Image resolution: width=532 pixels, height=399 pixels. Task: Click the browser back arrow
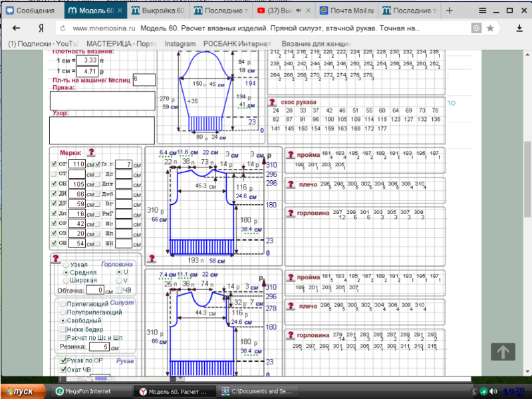point(17,29)
